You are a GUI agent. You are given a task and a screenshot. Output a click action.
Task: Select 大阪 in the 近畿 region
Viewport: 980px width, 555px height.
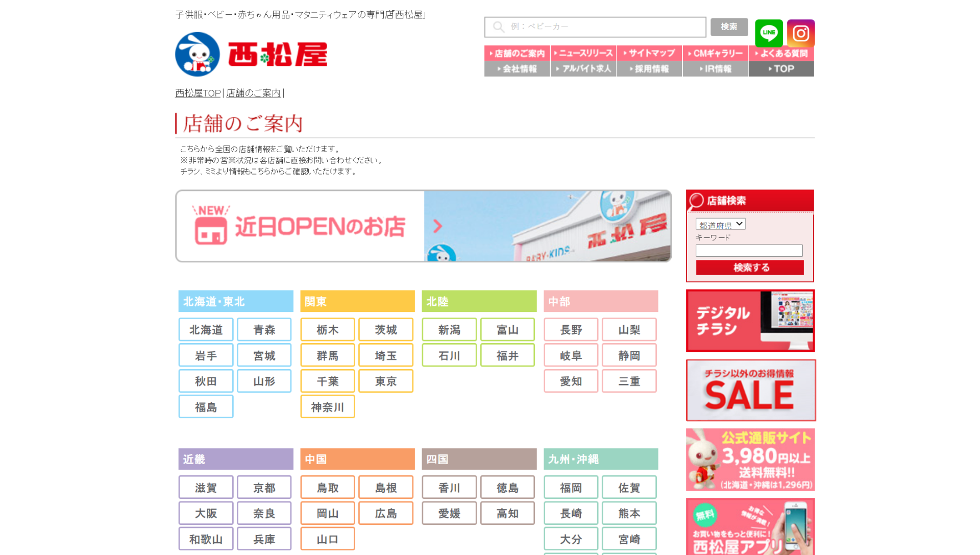[206, 513]
